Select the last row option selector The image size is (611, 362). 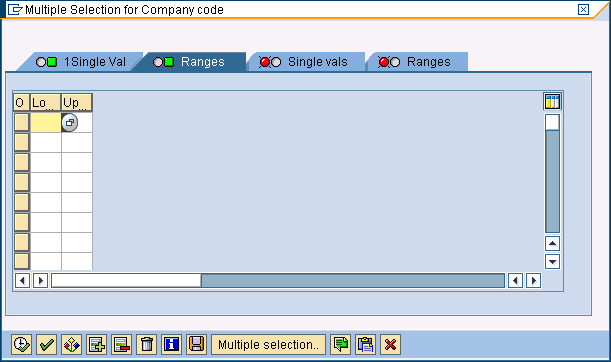point(21,261)
